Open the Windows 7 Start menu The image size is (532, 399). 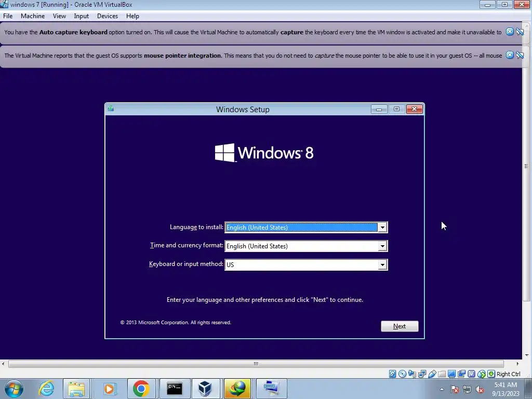point(14,389)
